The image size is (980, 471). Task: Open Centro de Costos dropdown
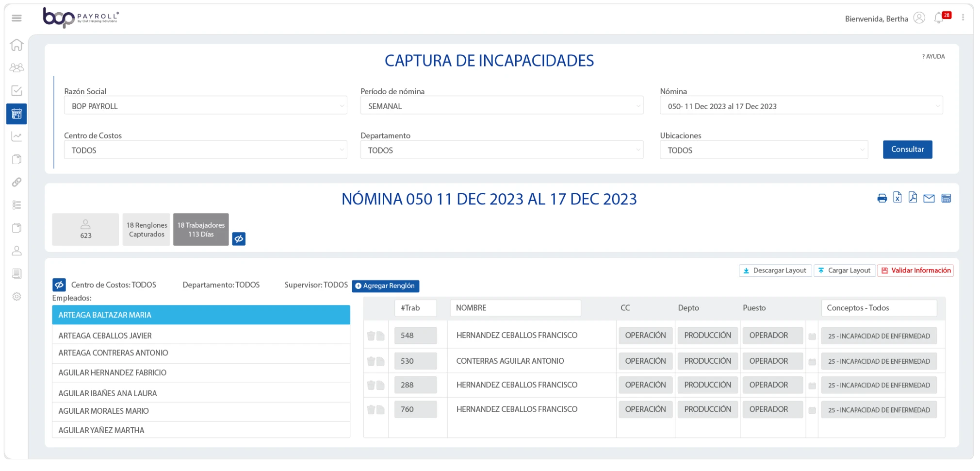(x=206, y=150)
